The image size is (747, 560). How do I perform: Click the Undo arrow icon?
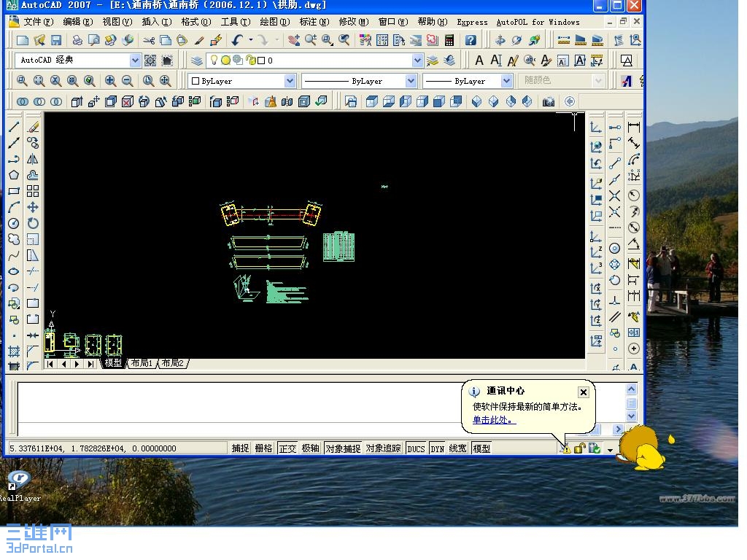pyautogui.click(x=237, y=40)
